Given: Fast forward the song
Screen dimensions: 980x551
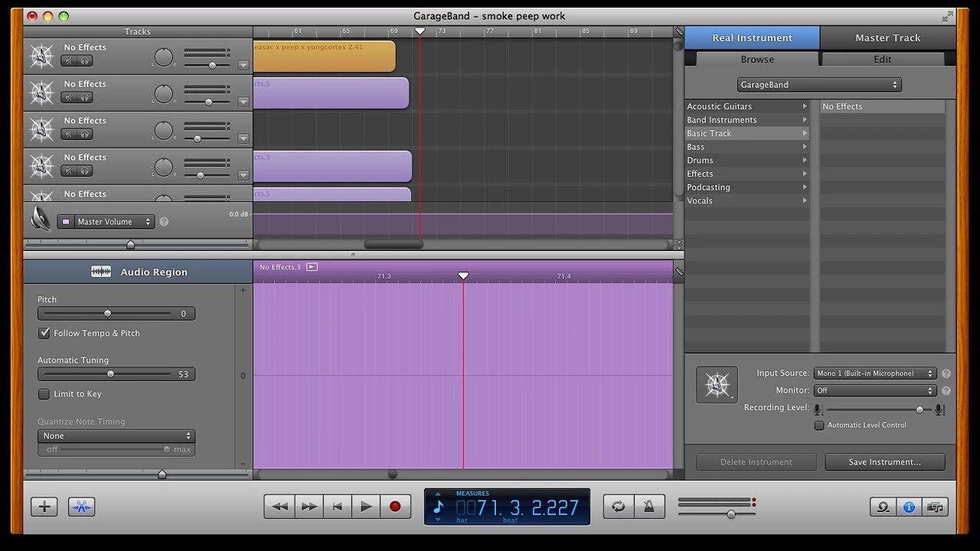Looking at the screenshot, I should click(309, 507).
